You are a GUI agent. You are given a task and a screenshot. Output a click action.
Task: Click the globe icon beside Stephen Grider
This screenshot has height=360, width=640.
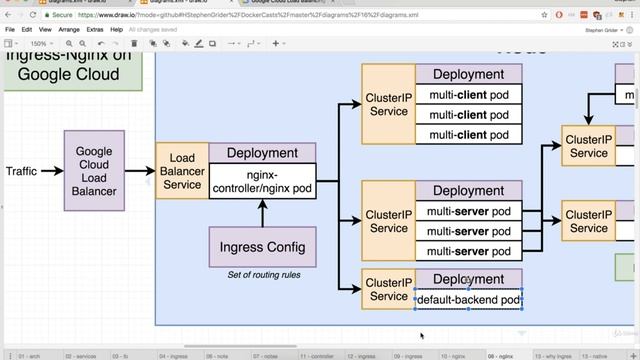click(x=630, y=30)
